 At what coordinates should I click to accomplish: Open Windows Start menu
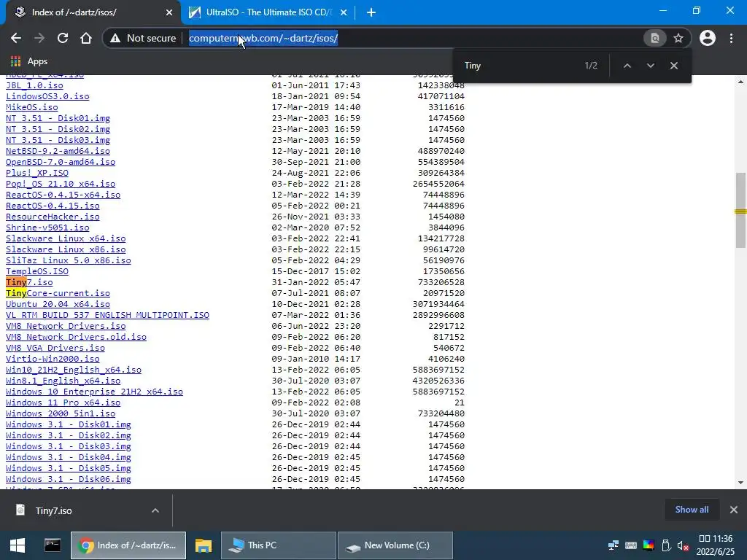click(x=18, y=545)
